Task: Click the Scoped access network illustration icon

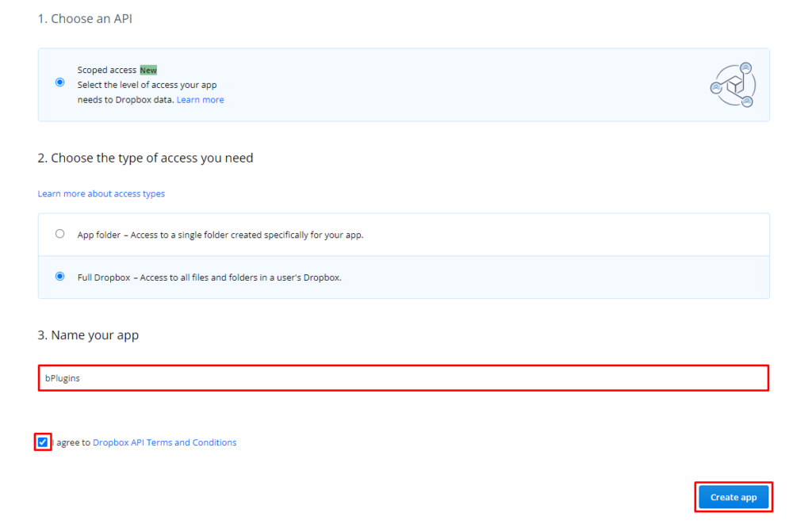Action: click(732, 85)
